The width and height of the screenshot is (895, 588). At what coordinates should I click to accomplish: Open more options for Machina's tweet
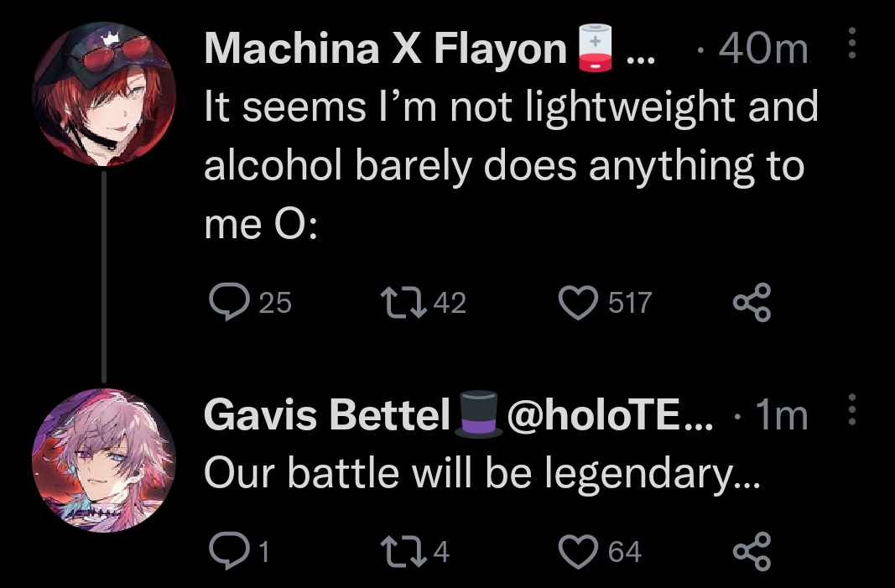[x=852, y=44]
